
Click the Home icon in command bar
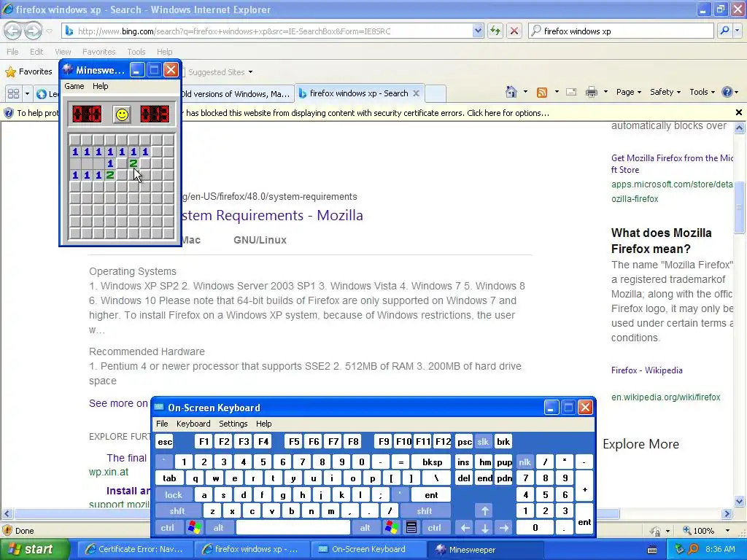click(x=511, y=92)
